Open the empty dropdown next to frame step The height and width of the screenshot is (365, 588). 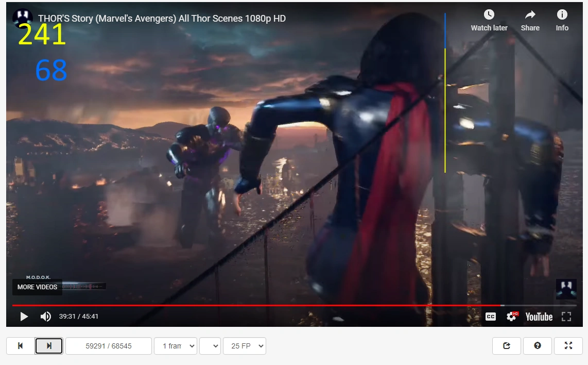coord(210,346)
